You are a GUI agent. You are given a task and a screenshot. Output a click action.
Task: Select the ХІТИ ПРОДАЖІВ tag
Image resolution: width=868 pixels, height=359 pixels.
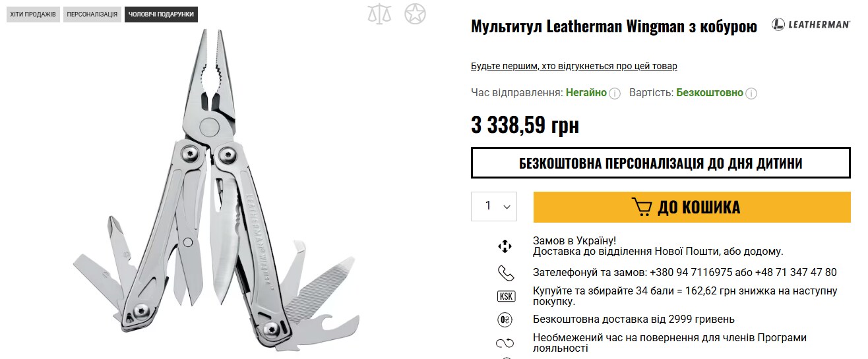click(x=33, y=14)
